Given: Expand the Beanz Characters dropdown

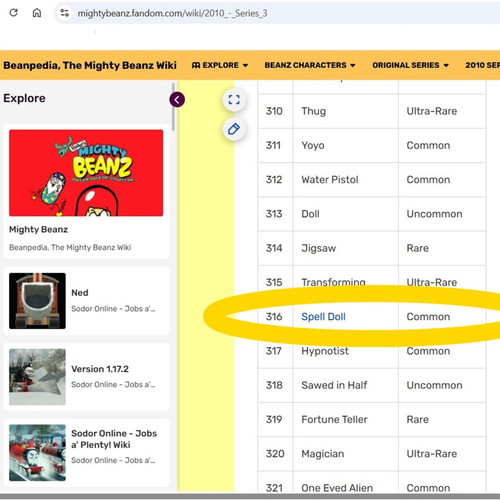Looking at the screenshot, I should (x=310, y=65).
